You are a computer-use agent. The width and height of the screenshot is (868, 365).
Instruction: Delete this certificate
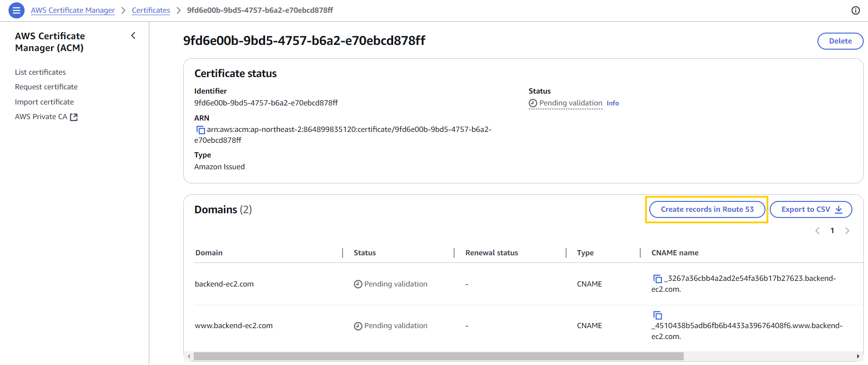click(840, 41)
